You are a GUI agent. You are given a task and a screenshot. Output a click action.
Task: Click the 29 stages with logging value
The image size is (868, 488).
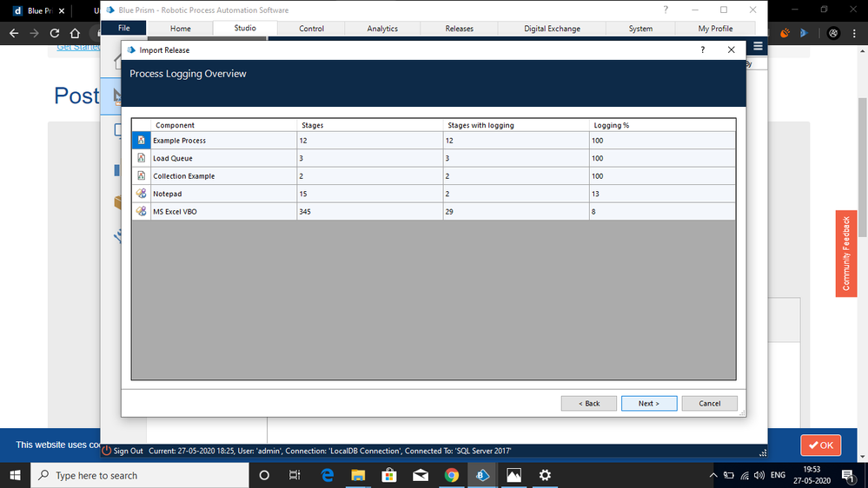pyautogui.click(x=449, y=211)
